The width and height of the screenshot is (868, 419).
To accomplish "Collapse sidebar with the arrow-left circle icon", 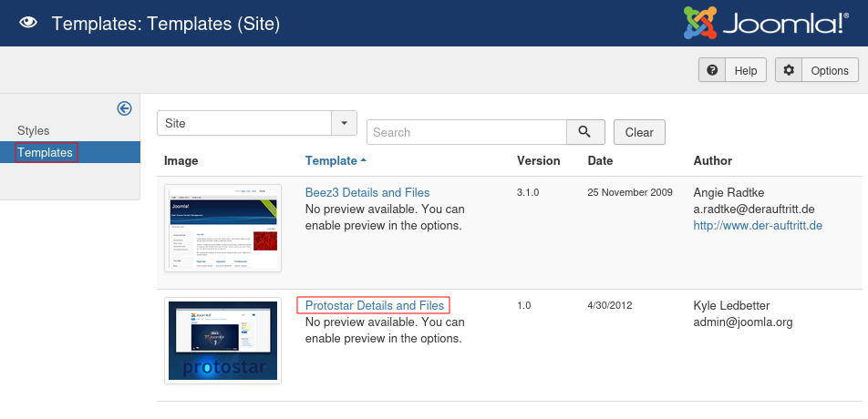I will (125, 108).
